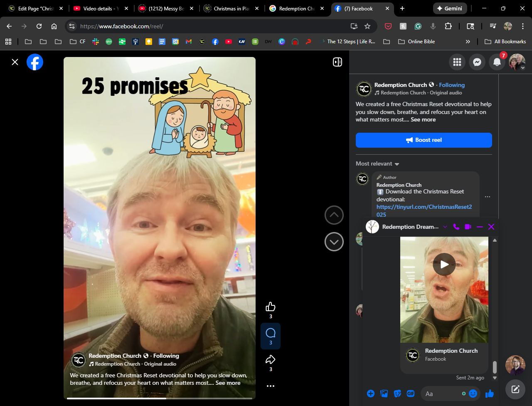532x406 pixels.
Task: Like the reel with thumbs-up icon
Action: [x=271, y=307]
